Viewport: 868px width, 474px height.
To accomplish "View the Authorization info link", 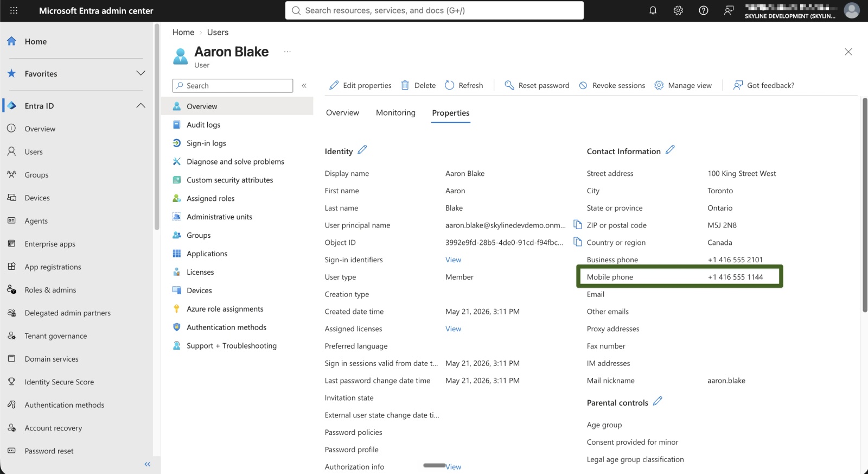I will (453, 467).
